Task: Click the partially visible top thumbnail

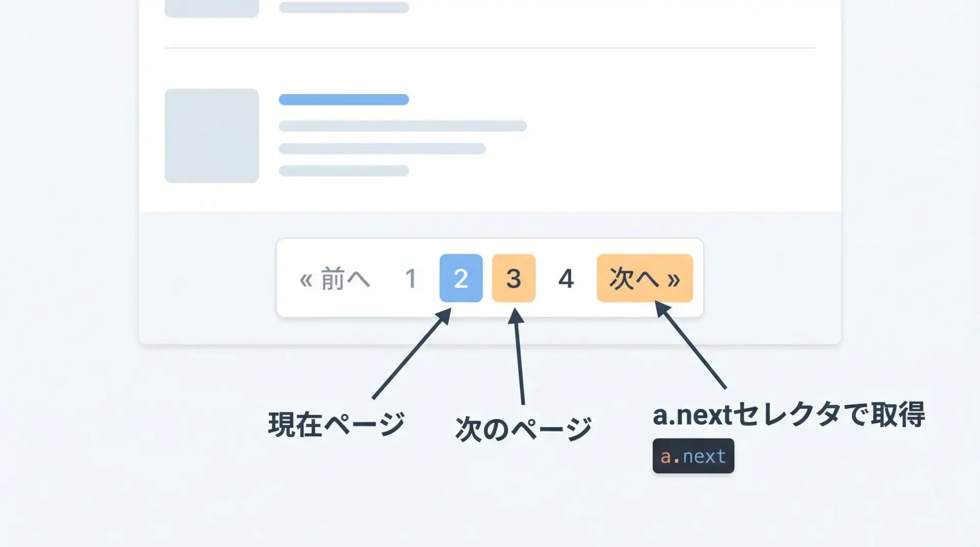Action: 212,8
